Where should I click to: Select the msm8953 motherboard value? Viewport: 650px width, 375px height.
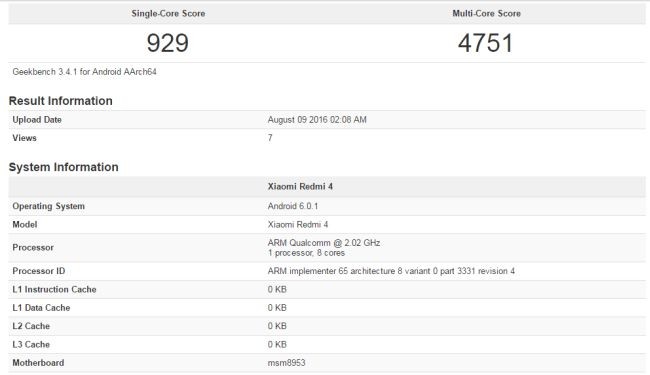click(x=286, y=363)
